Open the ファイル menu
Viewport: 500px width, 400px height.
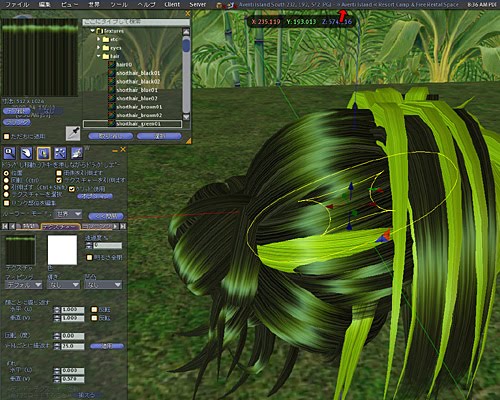coord(18,4)
